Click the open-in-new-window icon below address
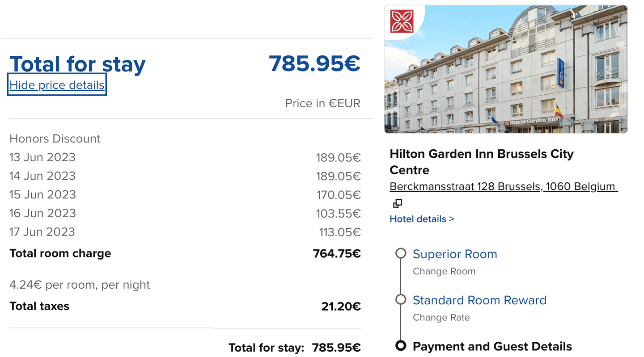 click(x=397, y=204)
